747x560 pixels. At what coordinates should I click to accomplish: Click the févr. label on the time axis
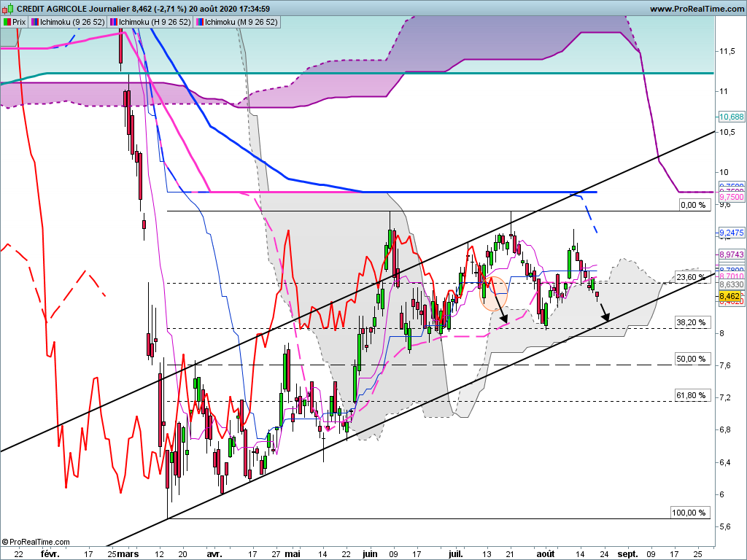tap(50, 554)
